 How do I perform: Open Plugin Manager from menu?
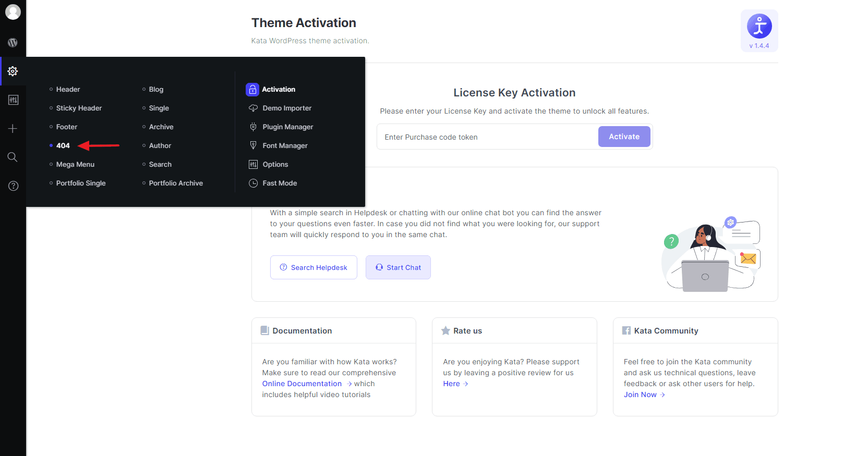tap(287, 127)
